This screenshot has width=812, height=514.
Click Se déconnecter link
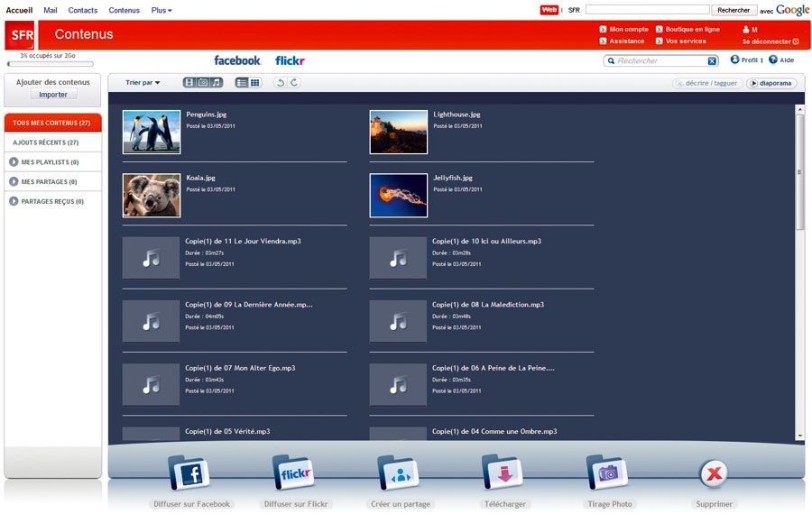tap(770, 41)
